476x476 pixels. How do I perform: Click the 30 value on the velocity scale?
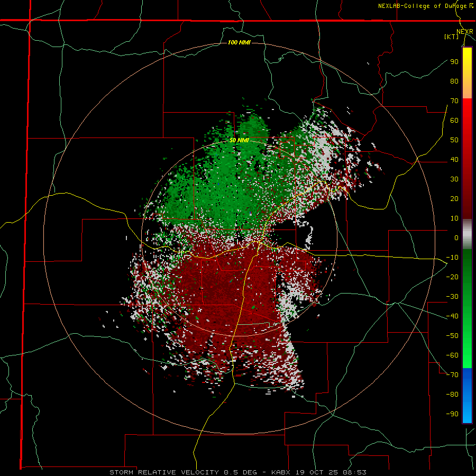454,179
